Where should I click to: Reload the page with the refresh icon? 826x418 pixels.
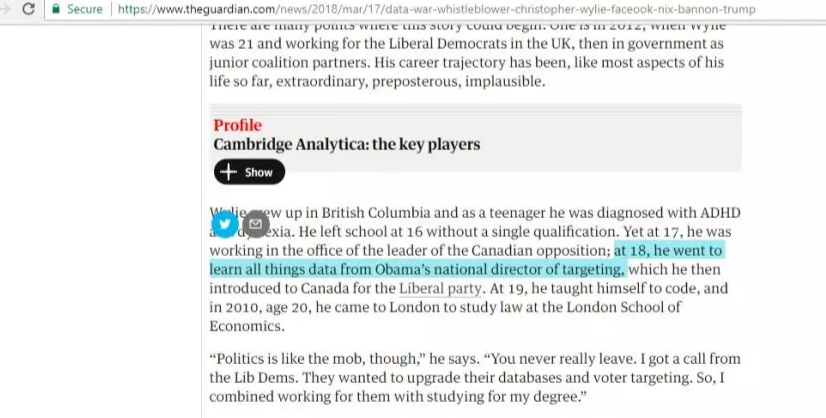pyautogui.click(x=28, y=8)
